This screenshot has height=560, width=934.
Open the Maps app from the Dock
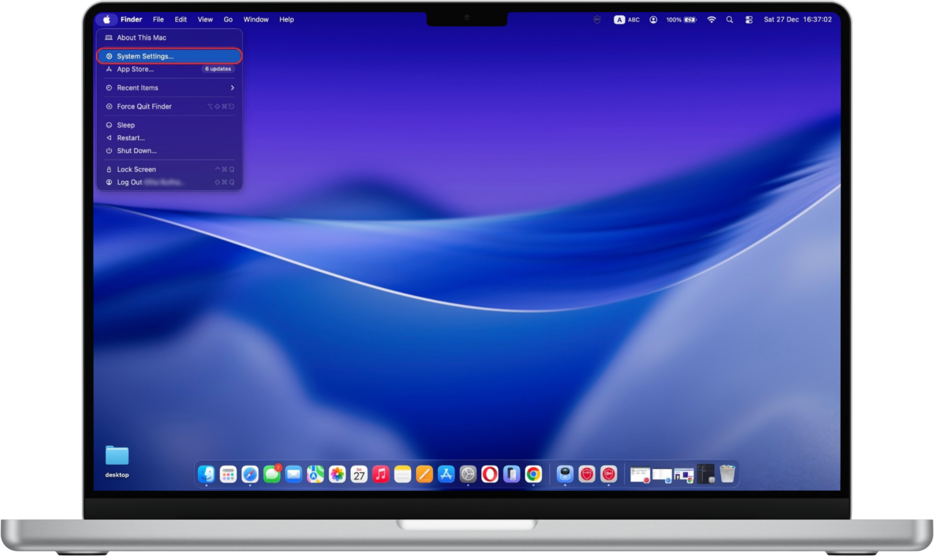(x=315, y=475)
